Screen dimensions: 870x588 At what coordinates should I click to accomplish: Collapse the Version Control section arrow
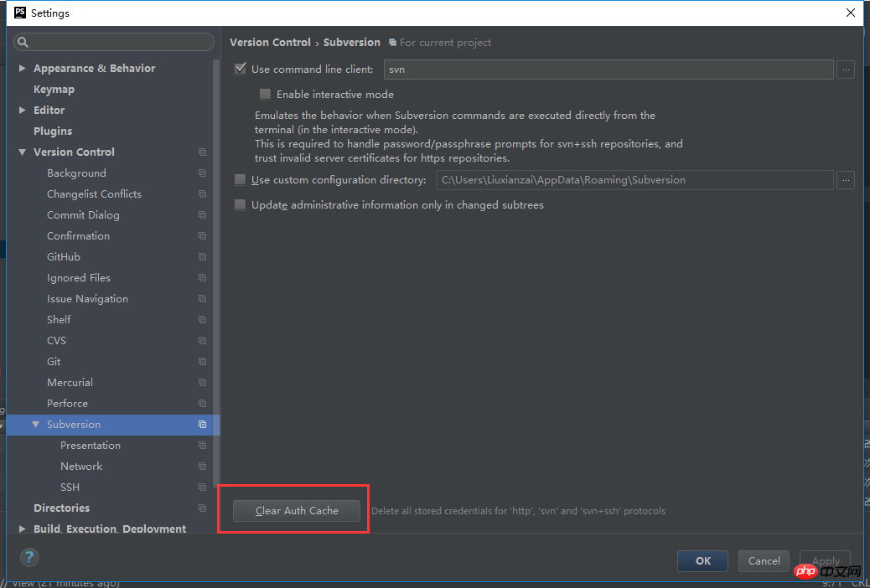pyautogui.click(x=22, y=152)
